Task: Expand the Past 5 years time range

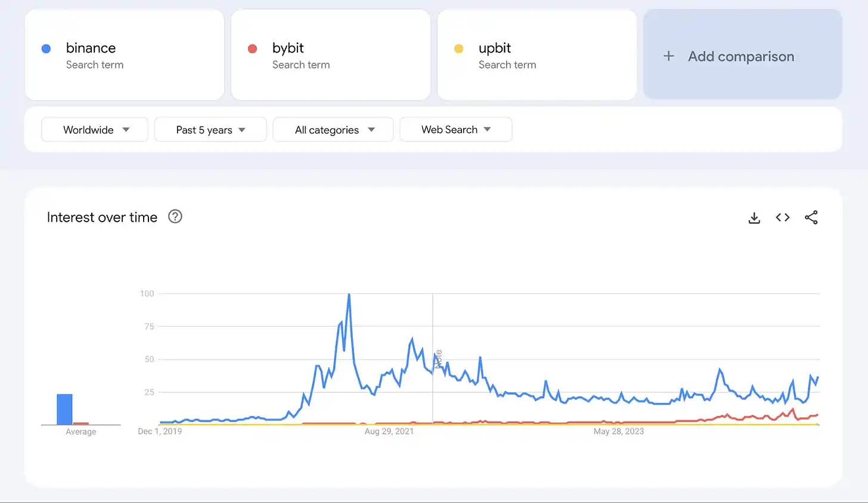Action: (210, 129)
